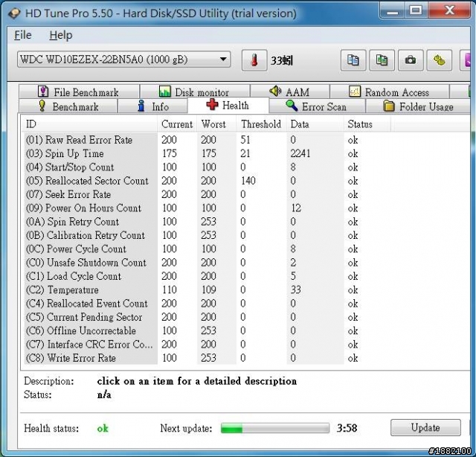Save screenshot camera icon
This screenshot has height=457, width=476.
[x=411, y=60]
